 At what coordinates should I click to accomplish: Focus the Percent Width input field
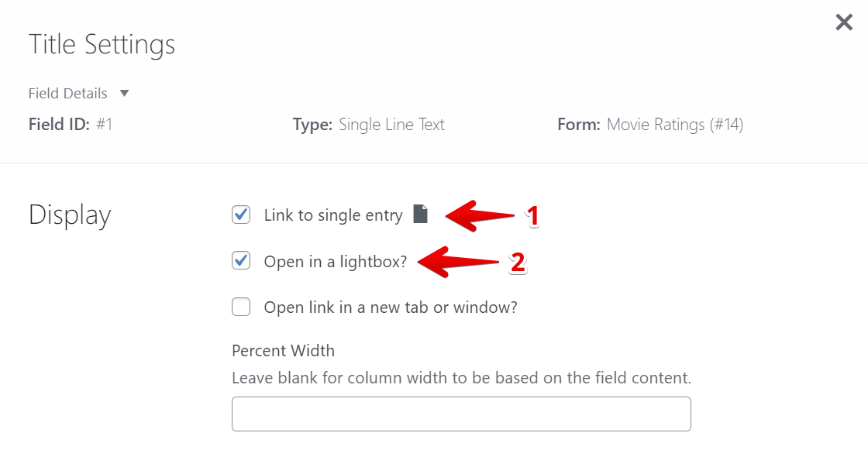coord(461,414)
